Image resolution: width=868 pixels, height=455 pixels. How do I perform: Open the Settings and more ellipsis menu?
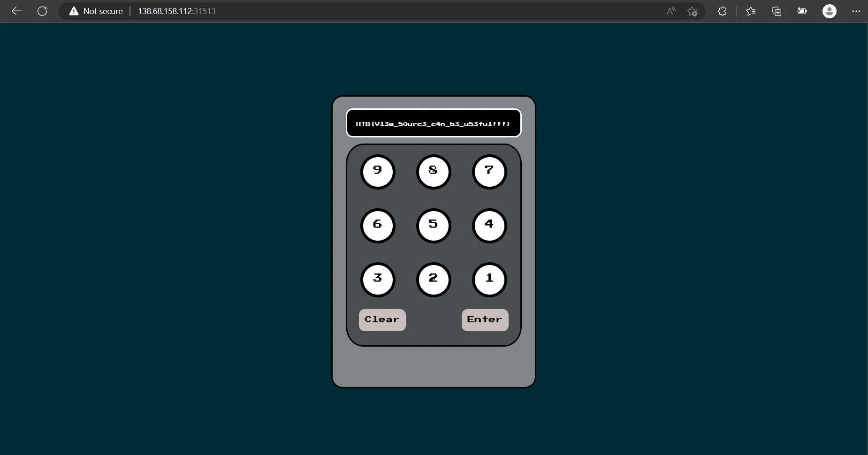click(x=856, y=11)
